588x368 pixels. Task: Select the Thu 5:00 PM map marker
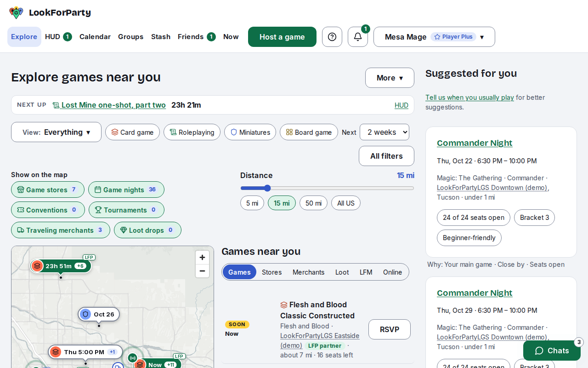tap(85, 352)
